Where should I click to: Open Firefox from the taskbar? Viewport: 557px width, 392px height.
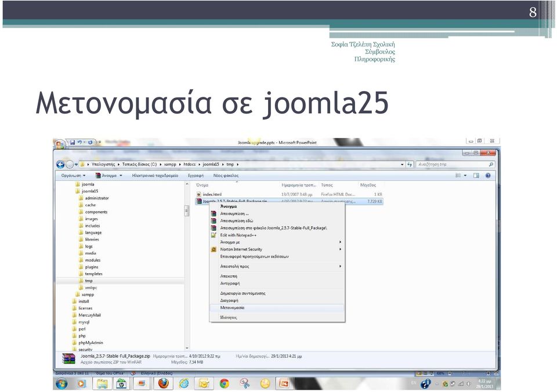(163, 383)
